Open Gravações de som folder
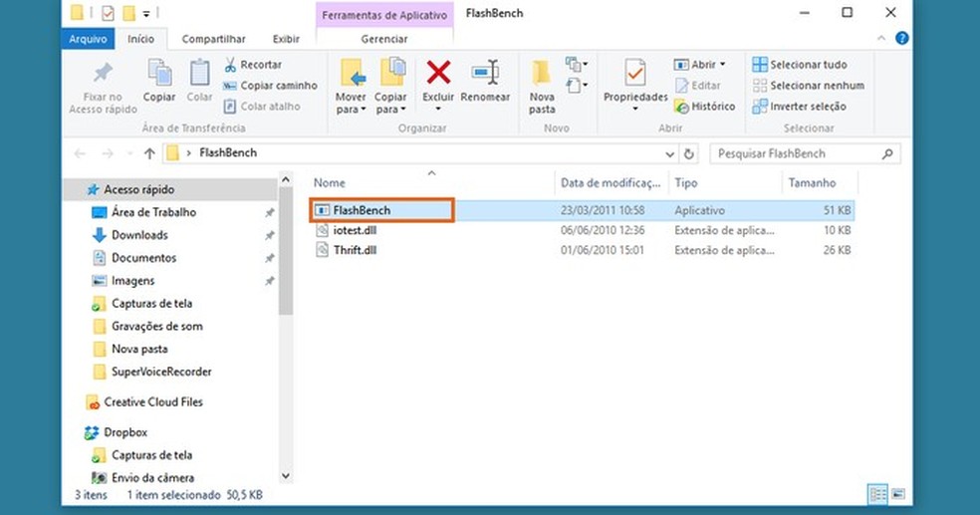Image resolution: width=980 pixels, height=515 pixels. point(157,327)
